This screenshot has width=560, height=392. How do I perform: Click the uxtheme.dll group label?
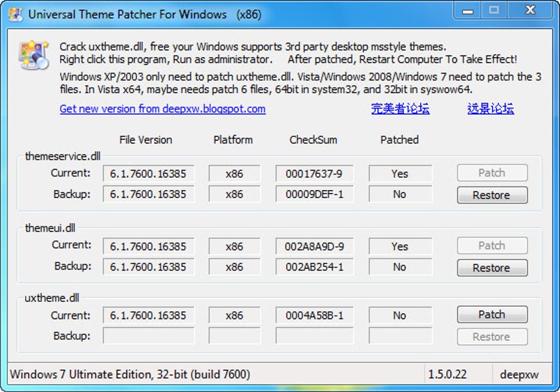point(52,298)
